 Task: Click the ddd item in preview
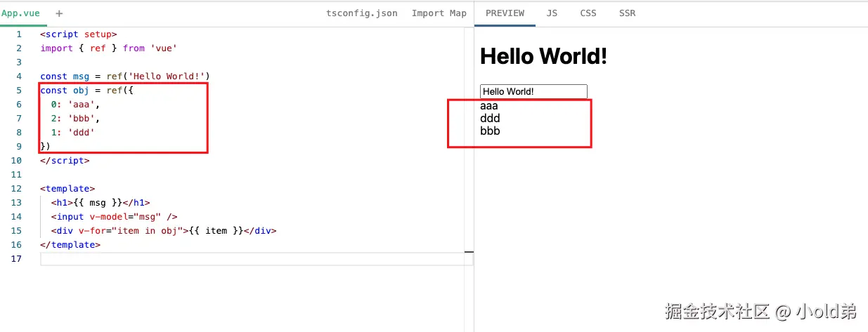490,118
